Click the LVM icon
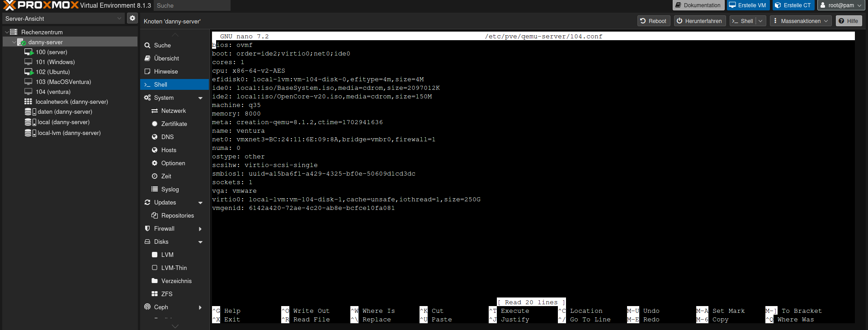This screenshot has width=868, height=330. (155, 255)
